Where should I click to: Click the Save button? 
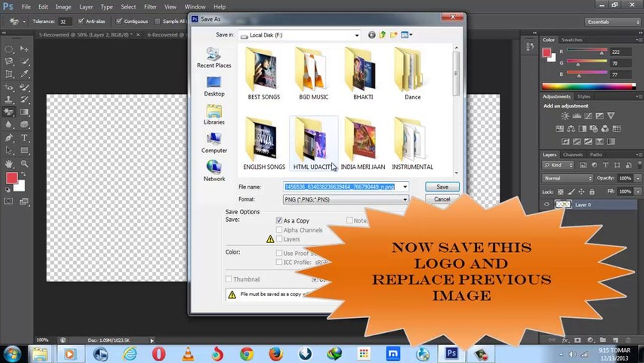(442, 187)
